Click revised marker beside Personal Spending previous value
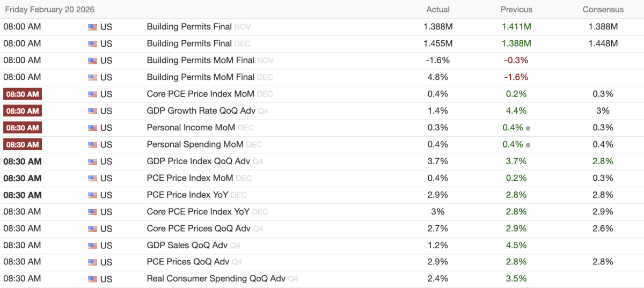 pos(529,145)
